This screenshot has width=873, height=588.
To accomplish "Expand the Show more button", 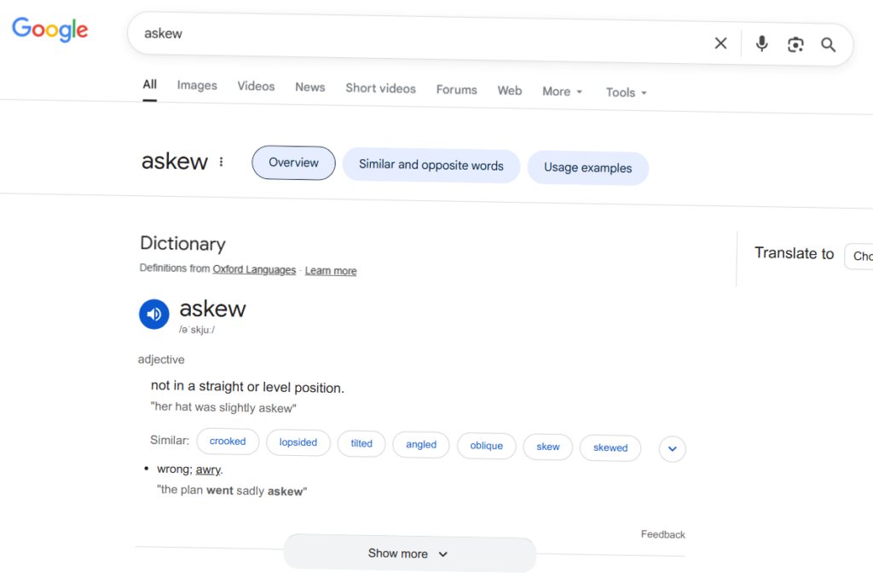I will pyautogui.click(x=409, y=554).
